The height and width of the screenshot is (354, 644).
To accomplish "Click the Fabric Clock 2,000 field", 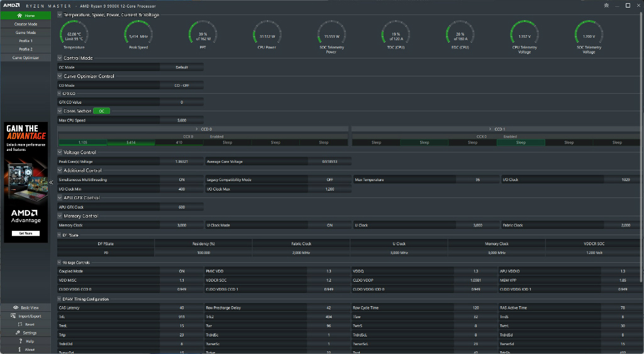I will tap(622, 226).
